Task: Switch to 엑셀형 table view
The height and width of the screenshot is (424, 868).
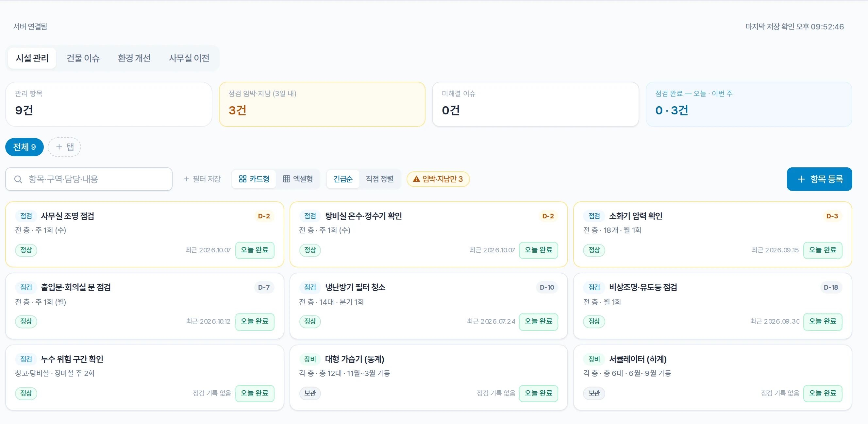Action: pyautogui.click(x=297, y=179)
